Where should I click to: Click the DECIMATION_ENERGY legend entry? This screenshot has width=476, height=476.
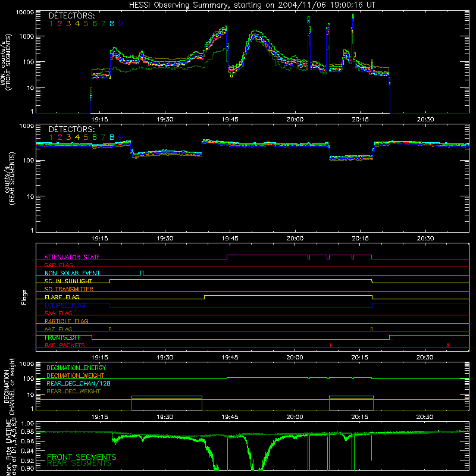click(76, 368)
